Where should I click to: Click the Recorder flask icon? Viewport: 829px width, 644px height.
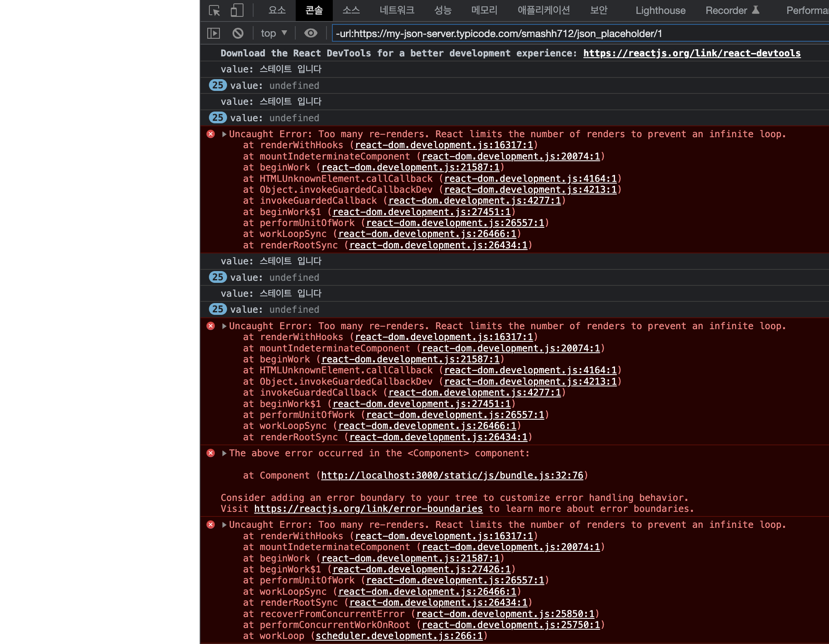click(756, 10)
